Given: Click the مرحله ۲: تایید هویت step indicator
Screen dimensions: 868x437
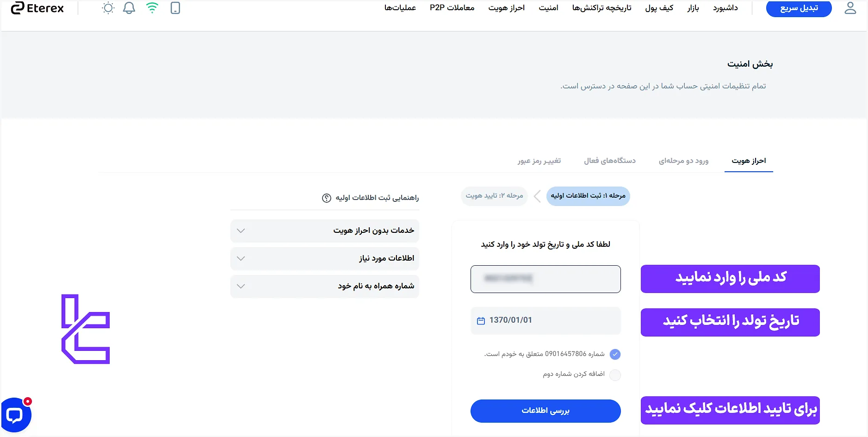Looking at the screenshot, I should point(494,196).
